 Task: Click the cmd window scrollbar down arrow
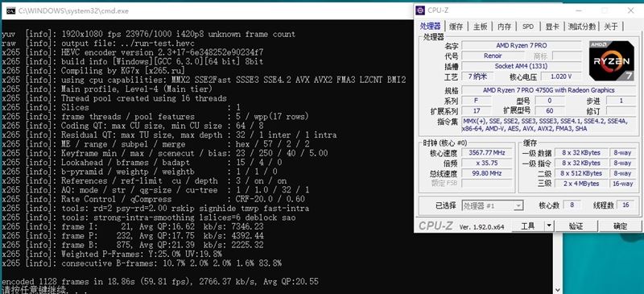(557, 290)
